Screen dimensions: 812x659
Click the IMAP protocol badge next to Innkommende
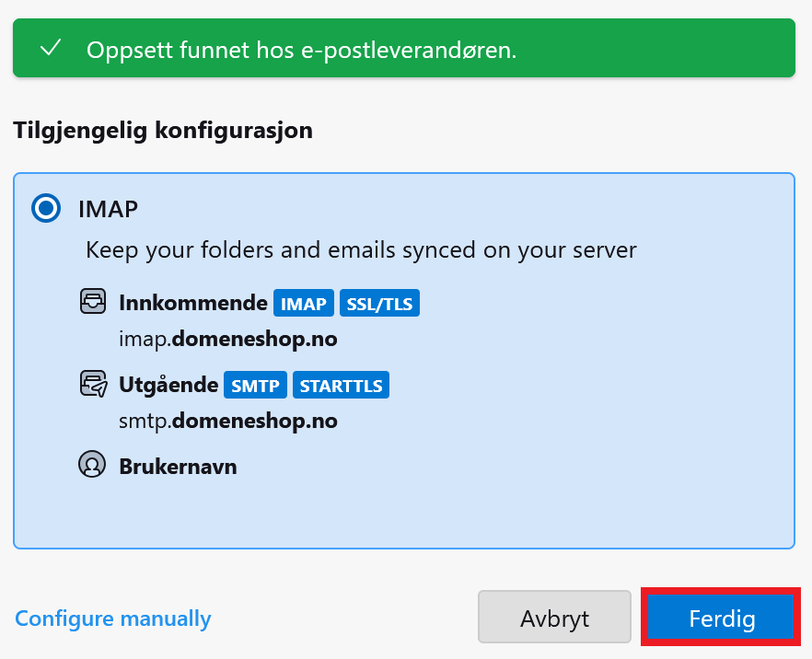click(x=303, y=304)
